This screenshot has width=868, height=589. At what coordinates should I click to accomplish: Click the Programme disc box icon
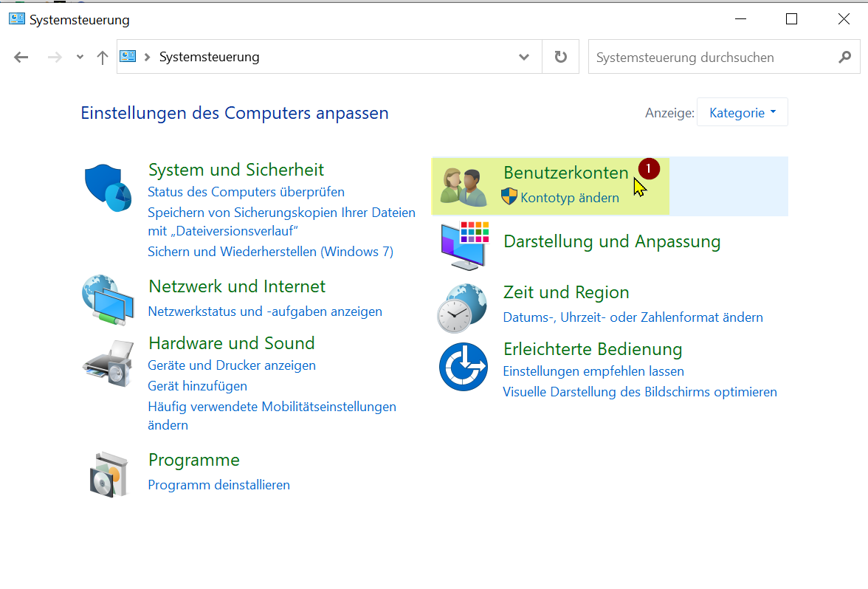pyautogui.click(x=108, y=474)
